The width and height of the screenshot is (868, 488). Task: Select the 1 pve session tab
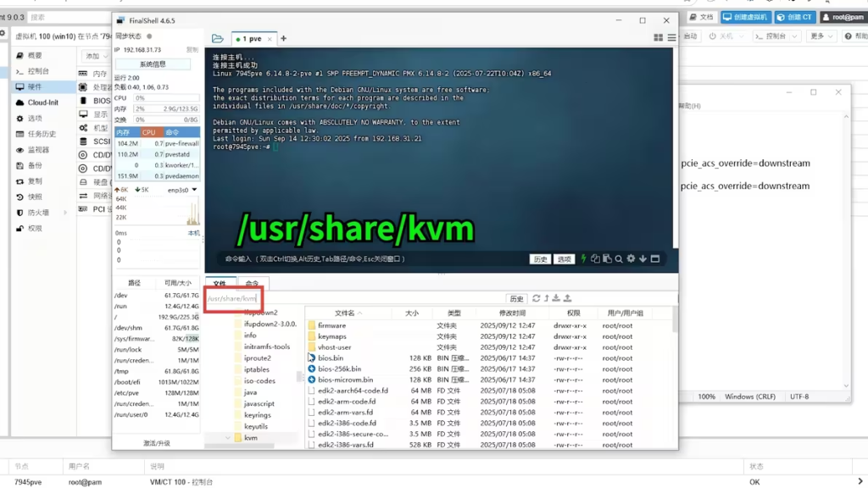coord(252,38)
